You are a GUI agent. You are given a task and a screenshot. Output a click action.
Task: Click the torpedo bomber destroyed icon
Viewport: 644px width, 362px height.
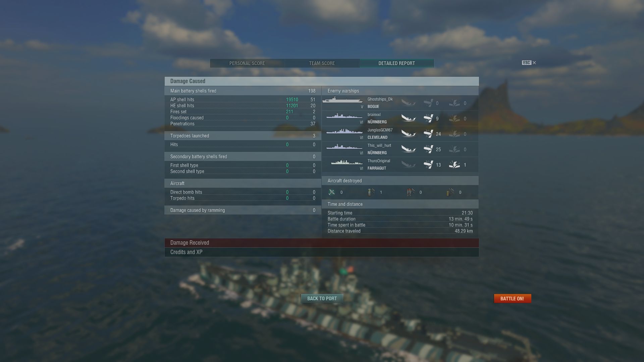(x=411, y=192)
